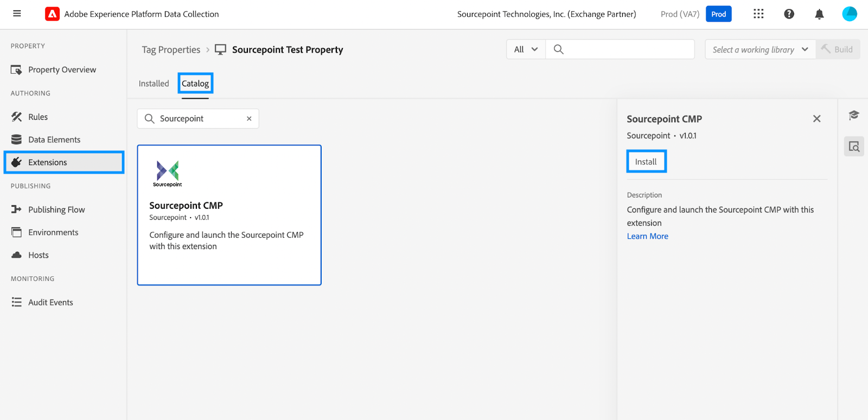
Task: Click the Hosts cloud icon
Action: [x=17, y=255]
